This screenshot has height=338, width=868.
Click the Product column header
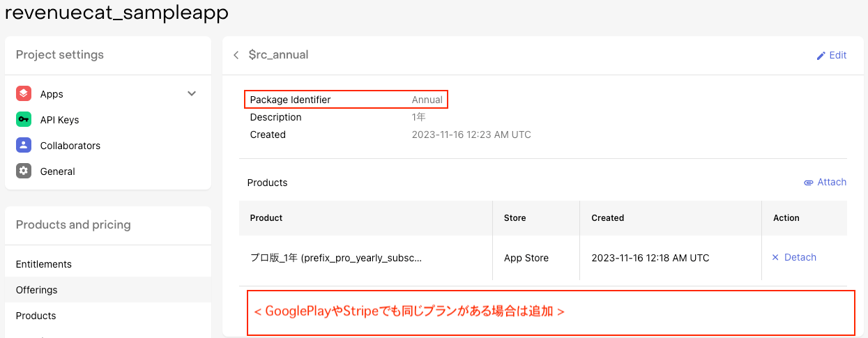(x=266, y=218)
